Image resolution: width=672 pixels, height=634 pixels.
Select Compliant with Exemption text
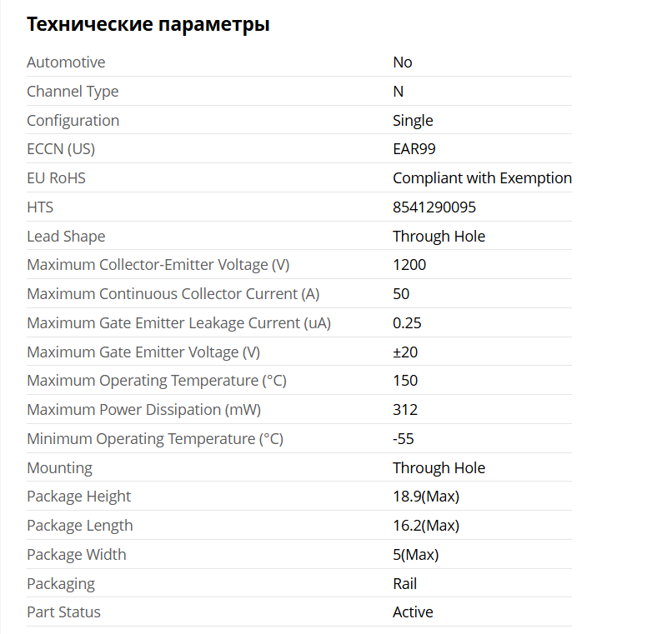[x=482, y=177]
